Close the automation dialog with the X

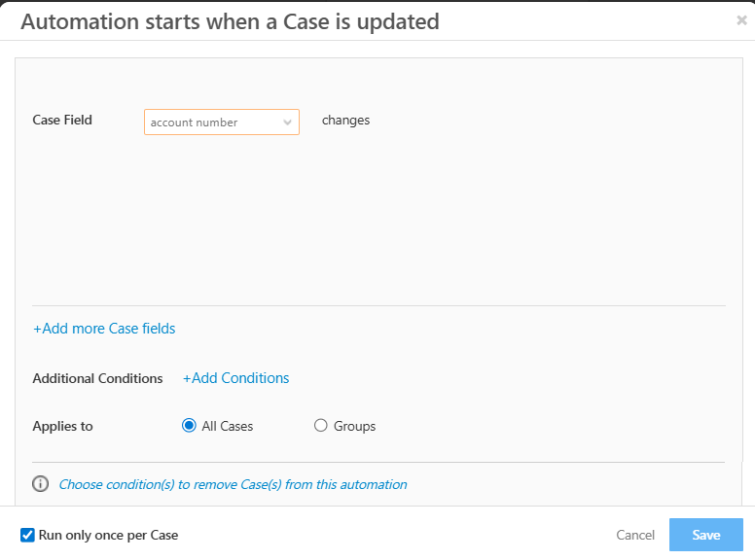point(741,19)
